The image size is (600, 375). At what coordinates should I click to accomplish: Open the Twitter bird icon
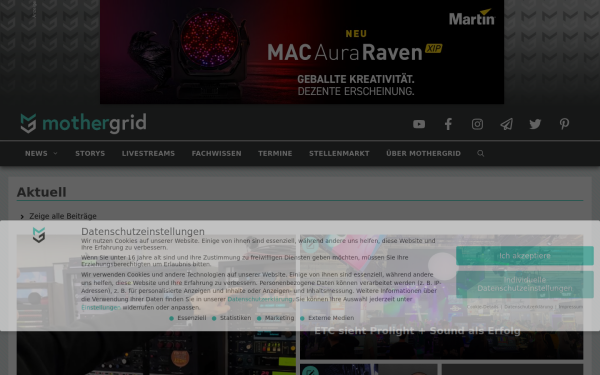coord(535,124)
